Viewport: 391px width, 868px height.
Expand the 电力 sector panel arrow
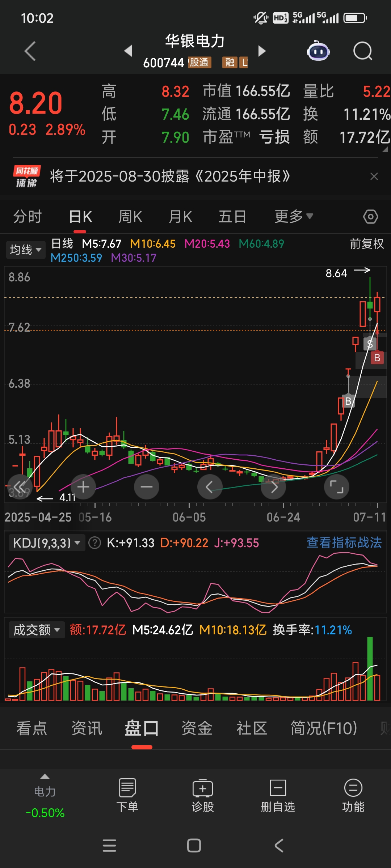(x=45, y=776)
